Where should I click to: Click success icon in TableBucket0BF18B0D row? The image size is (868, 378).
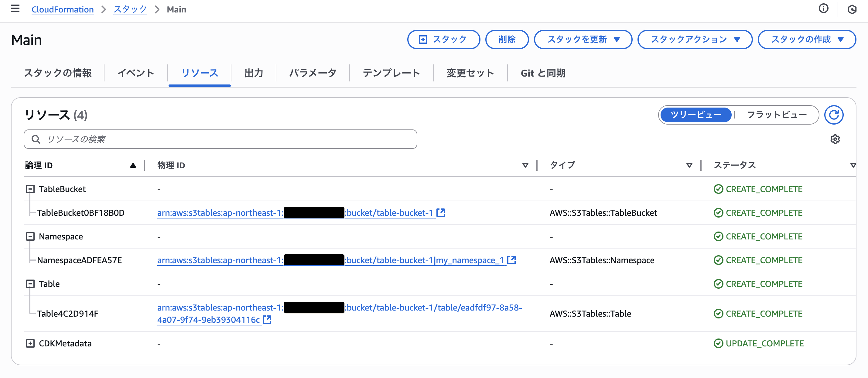click(718, 213)
